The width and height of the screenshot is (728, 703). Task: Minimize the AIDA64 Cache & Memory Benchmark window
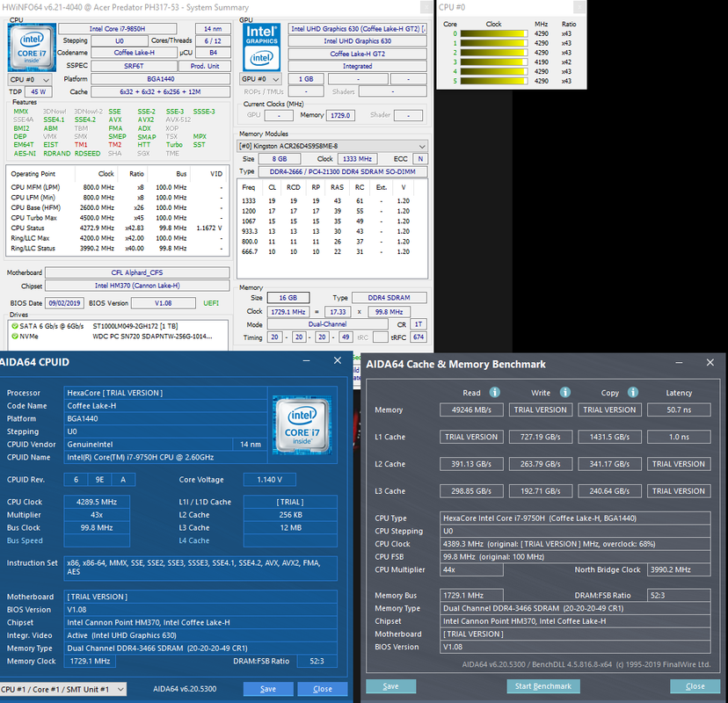(679, 363)
